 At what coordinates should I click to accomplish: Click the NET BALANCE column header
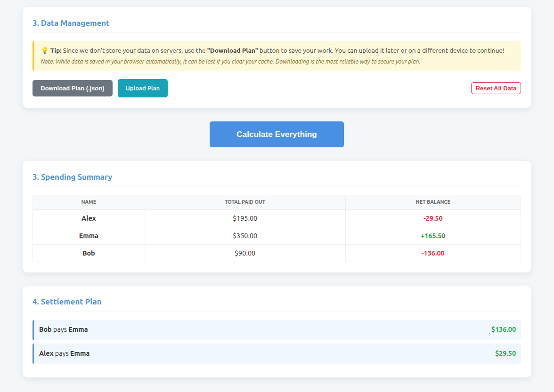click(x=433, y=202)
